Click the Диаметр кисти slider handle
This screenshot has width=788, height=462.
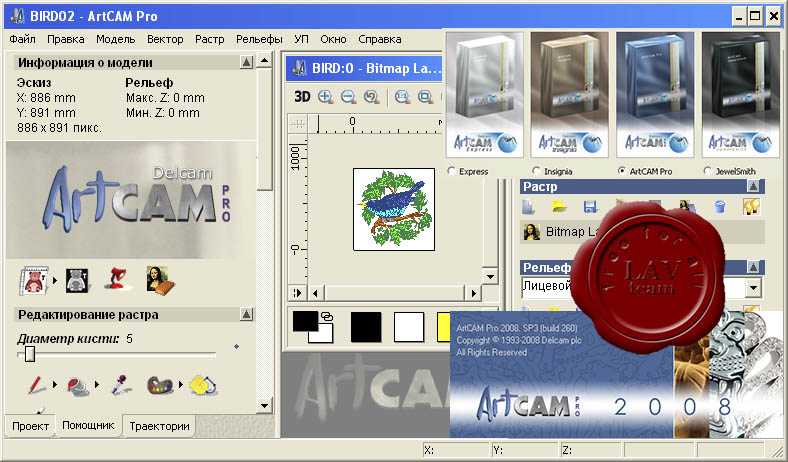30,354
